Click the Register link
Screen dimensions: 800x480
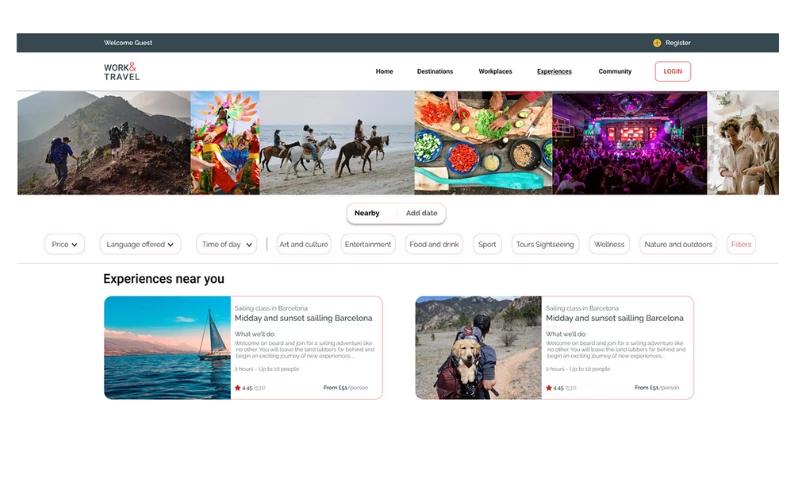[x=678, y=43]
